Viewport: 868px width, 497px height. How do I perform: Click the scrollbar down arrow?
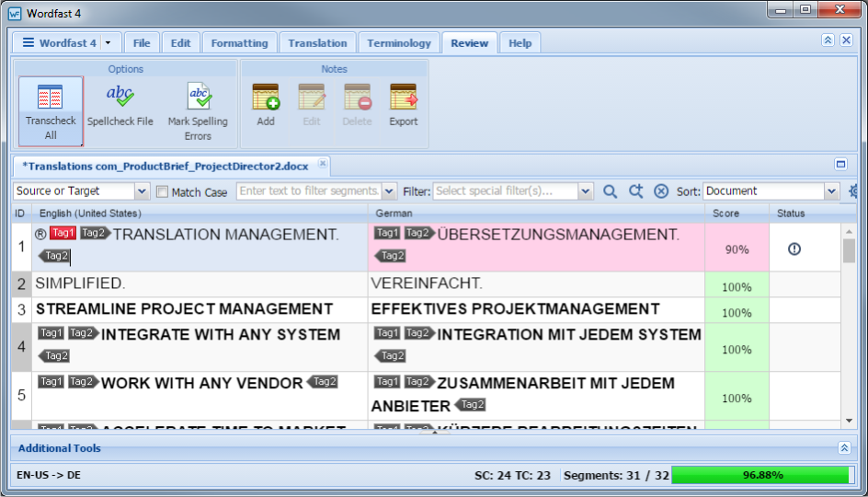(x=849, y=422)
